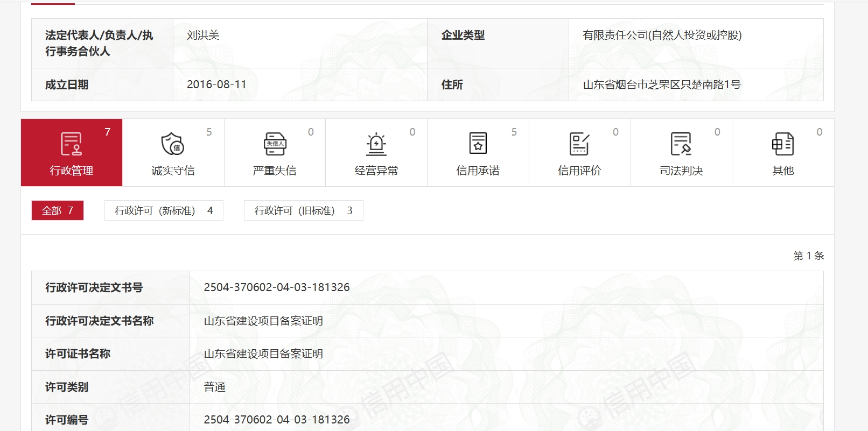Open the 信用评价 checklist pencil icon

579,144
